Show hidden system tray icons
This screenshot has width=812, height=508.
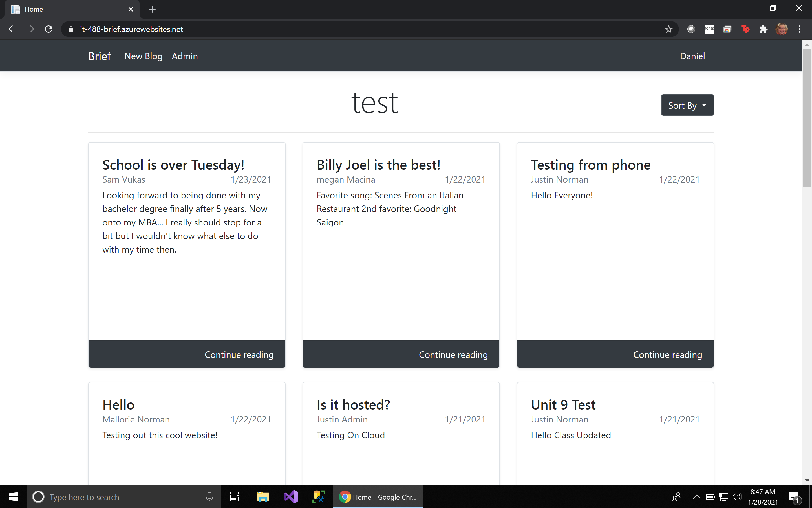(697, 497)
